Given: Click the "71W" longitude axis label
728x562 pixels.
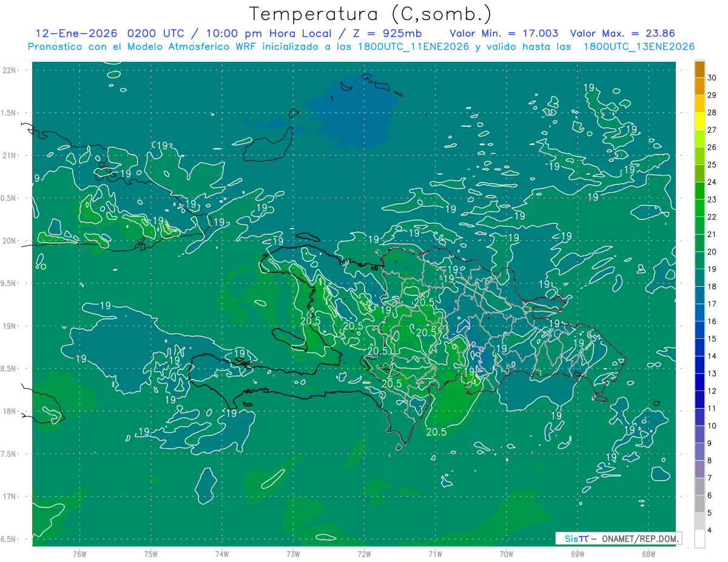Looking at the screenshot, I should coord(435,554).
